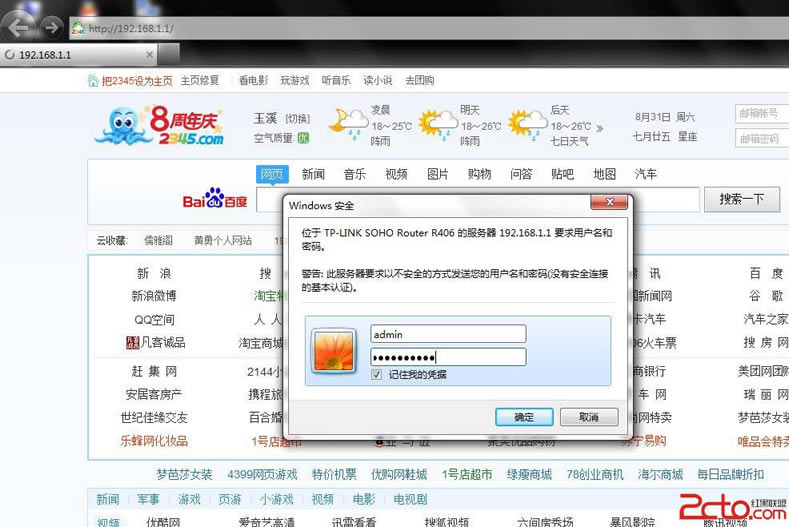Switch to 军事 category tab
This screenshot has height=527, width=789.
(148, 499)
